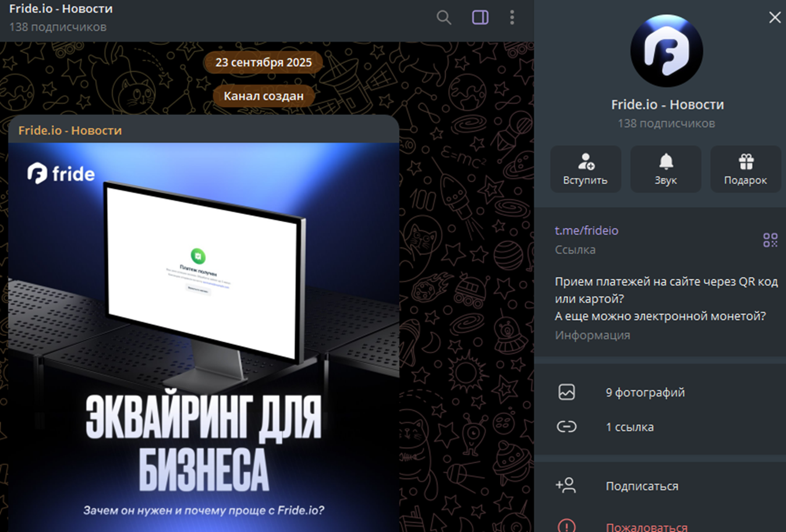The width and height of the screenshot is (786, 532).
Task: Click the red report warning icon
Action: [567, 526]
